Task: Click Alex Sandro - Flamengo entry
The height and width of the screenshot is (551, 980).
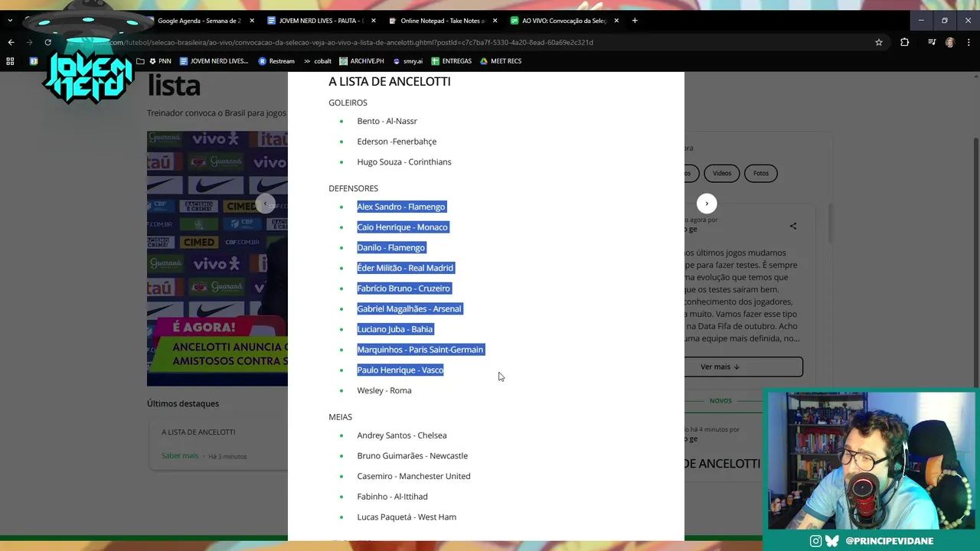Action: point(401,207)
